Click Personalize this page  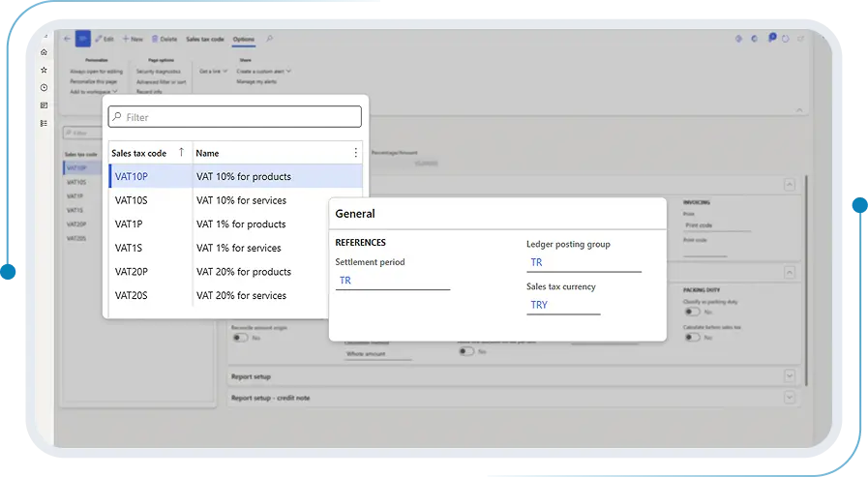point(93,81)
